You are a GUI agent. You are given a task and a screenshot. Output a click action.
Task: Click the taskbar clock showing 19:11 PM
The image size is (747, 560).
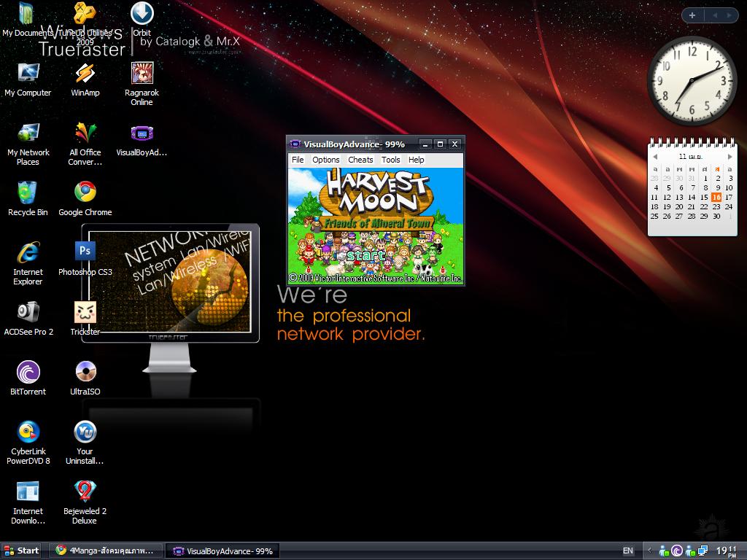[x=727, y=551]
